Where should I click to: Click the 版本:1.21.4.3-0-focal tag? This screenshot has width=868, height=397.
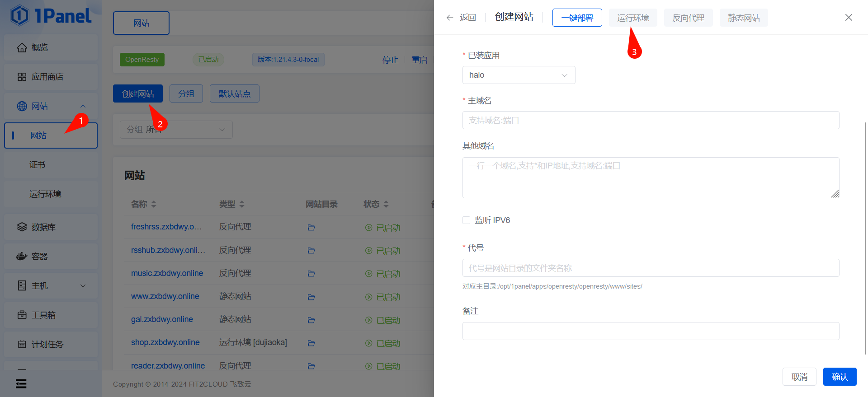288,60
